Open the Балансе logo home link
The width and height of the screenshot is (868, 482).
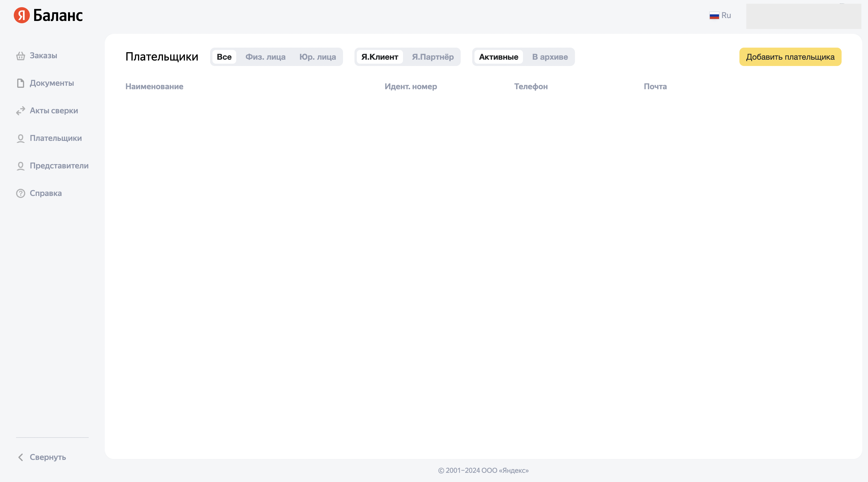(58, 15)
